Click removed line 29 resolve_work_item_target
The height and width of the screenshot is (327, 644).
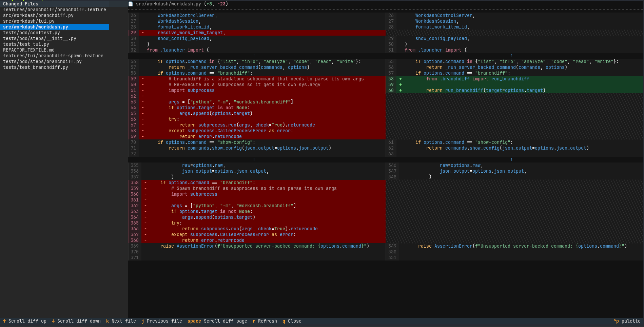point(257,33)
